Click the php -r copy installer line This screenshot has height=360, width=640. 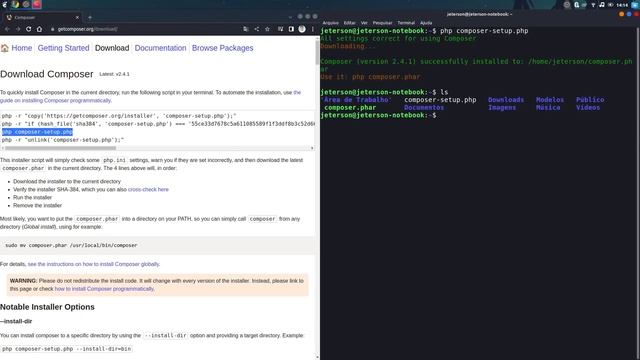tap(119, 116)
